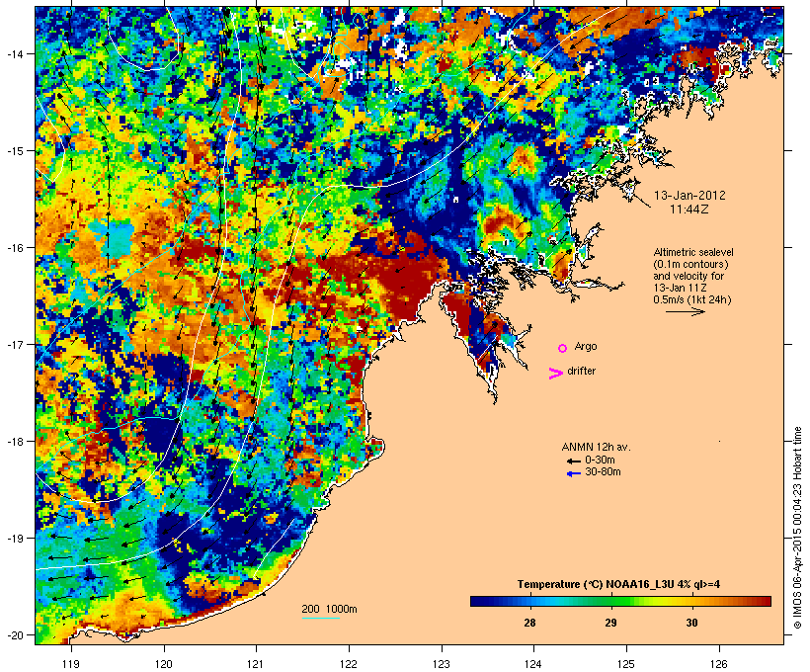The width and height of the screenshot is (810, 672).
Task: Click longitude label 126 on axis
Action: [719, 664]
